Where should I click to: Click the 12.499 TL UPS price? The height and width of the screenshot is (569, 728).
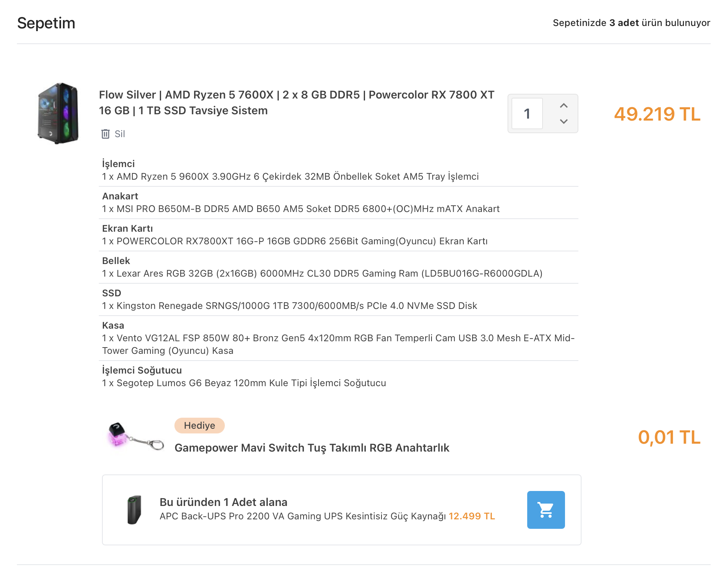click(472, 516)
